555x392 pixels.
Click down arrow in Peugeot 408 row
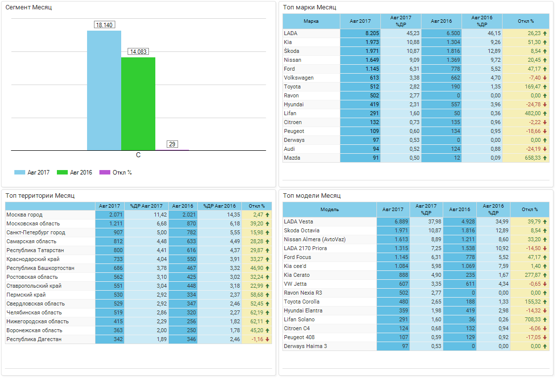click(545, 338)
